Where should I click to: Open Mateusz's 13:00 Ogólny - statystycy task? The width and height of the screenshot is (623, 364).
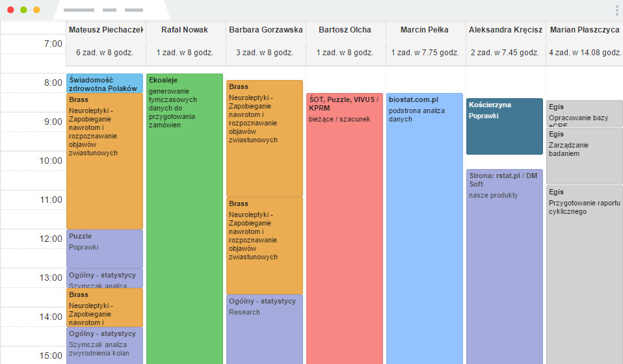point(105,278)
